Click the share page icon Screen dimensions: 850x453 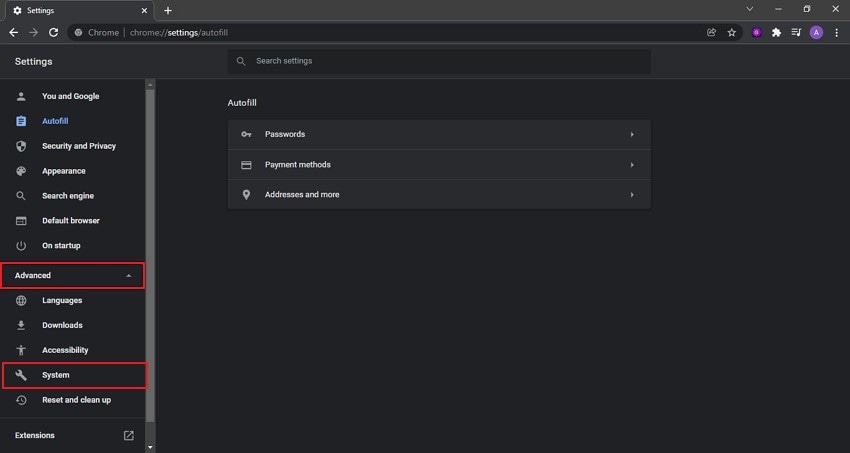[711, 32]
